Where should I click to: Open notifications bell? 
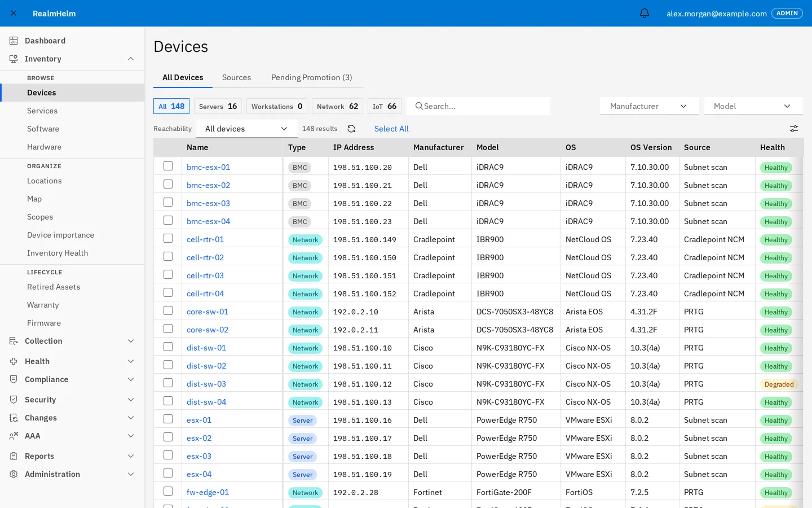pos(645,13)
